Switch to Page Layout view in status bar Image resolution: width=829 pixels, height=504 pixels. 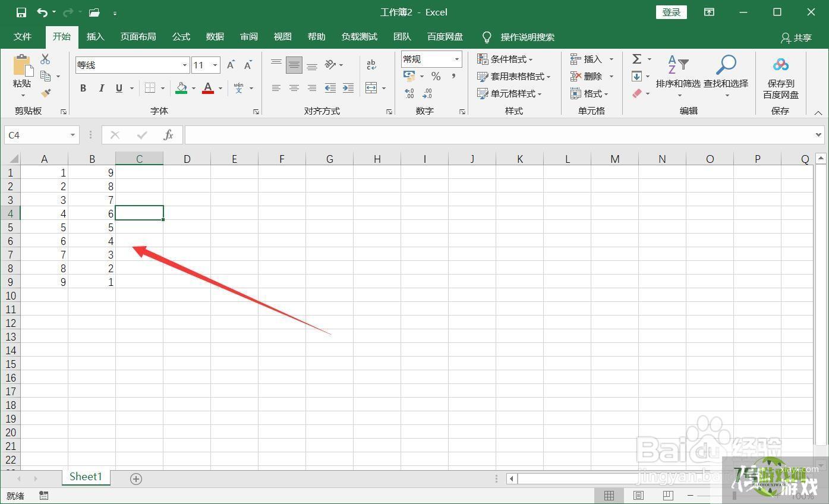pyautogui.click(x=638, y=495)
